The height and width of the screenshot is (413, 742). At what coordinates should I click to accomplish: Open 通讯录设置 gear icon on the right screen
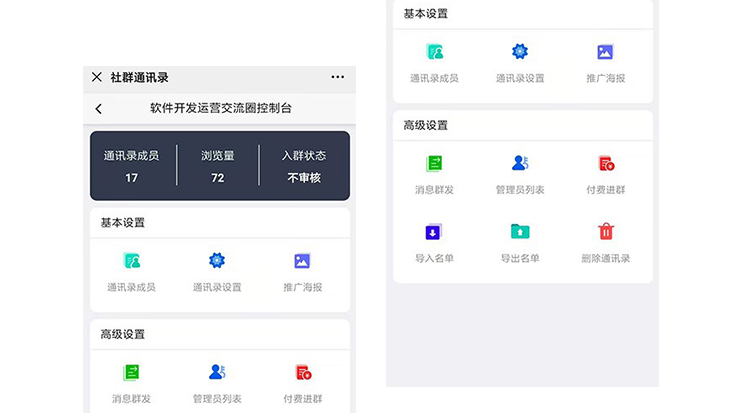coord(520,52)
